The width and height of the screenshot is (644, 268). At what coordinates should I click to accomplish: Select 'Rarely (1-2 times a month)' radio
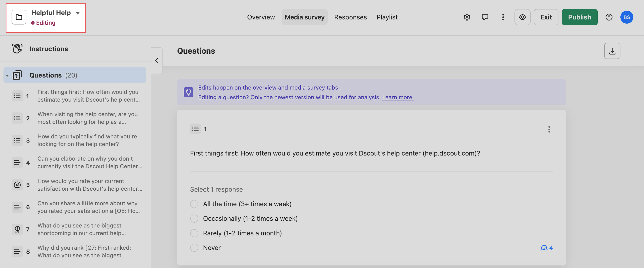point(194,233)
